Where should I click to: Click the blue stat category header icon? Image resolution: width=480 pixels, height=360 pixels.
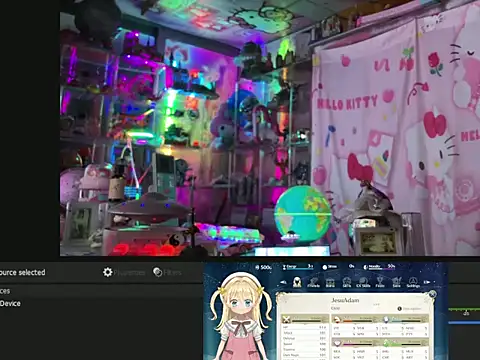coord(386,319)
